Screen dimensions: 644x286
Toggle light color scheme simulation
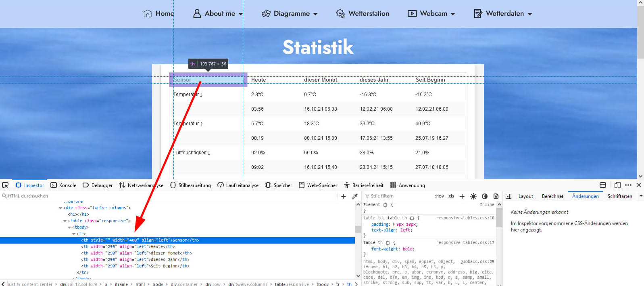point(473,196)
